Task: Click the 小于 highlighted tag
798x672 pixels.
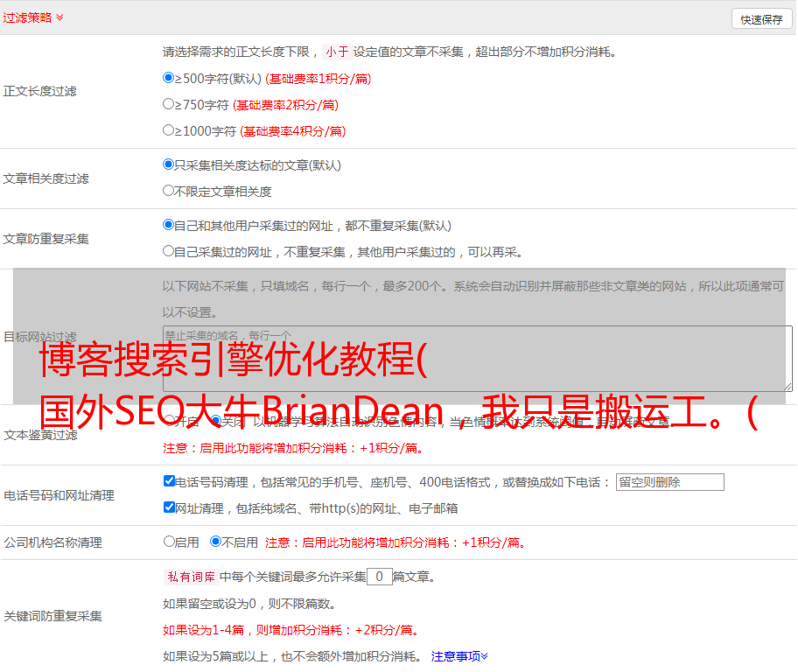Action: 337,52
